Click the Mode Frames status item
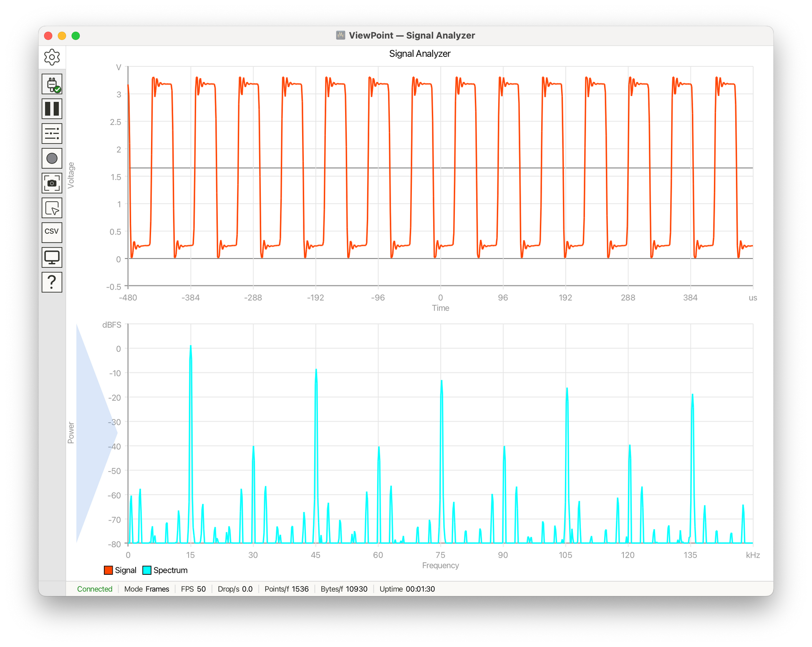This screenshot has height=647, width=812. 147,589
